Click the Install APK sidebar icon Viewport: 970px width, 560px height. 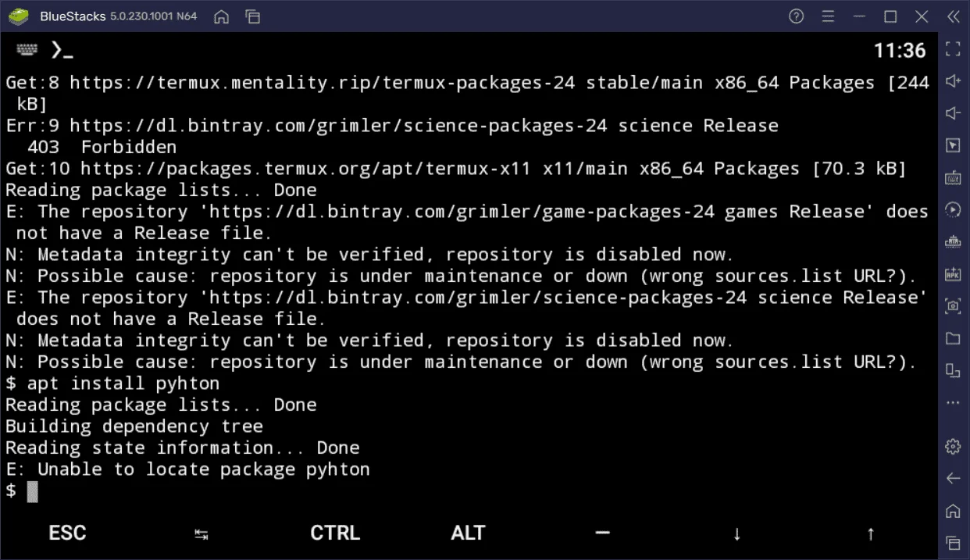coord(953,273)
